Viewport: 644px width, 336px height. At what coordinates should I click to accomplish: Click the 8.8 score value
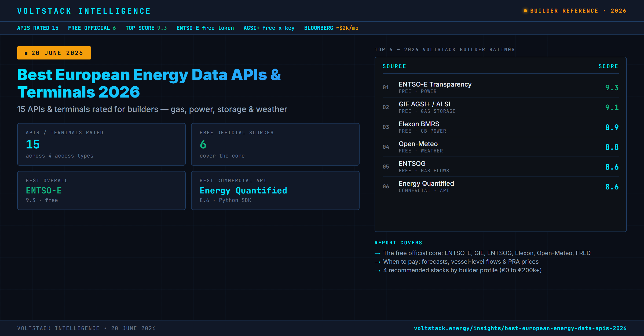pos(612,147)
